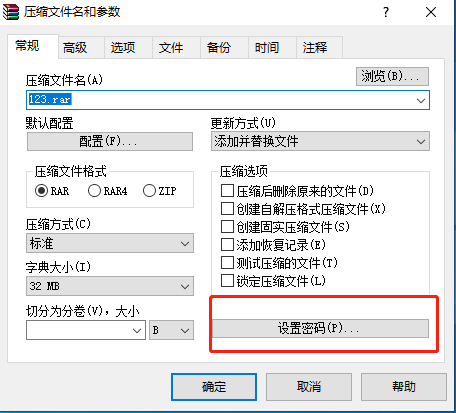This screenshot has height=413, width=456.
Task: Select the RAR4 format radio button
Action: point(94,191)
